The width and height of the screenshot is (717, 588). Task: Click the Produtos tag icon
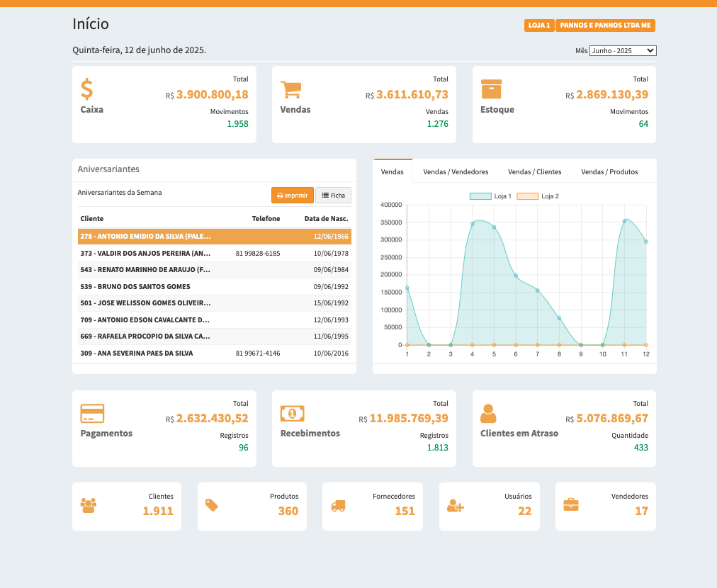pos(211,505)
